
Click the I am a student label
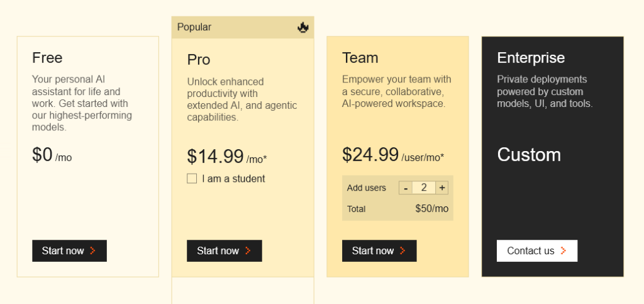pyautogui.click(x=234, y=179)
